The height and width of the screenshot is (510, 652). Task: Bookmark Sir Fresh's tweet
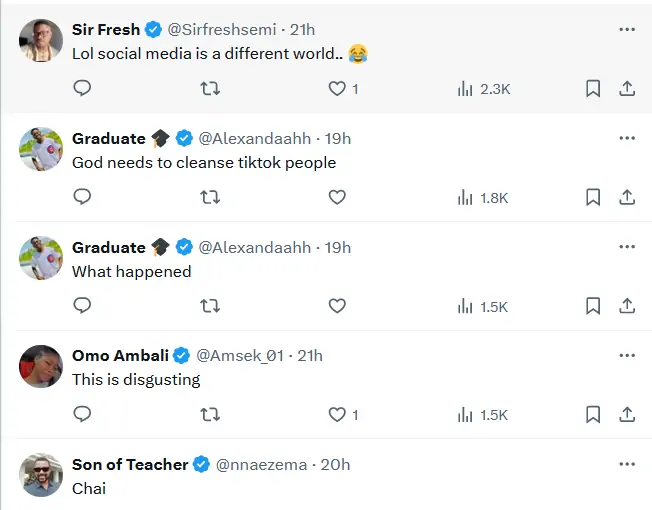click(593, 89)
